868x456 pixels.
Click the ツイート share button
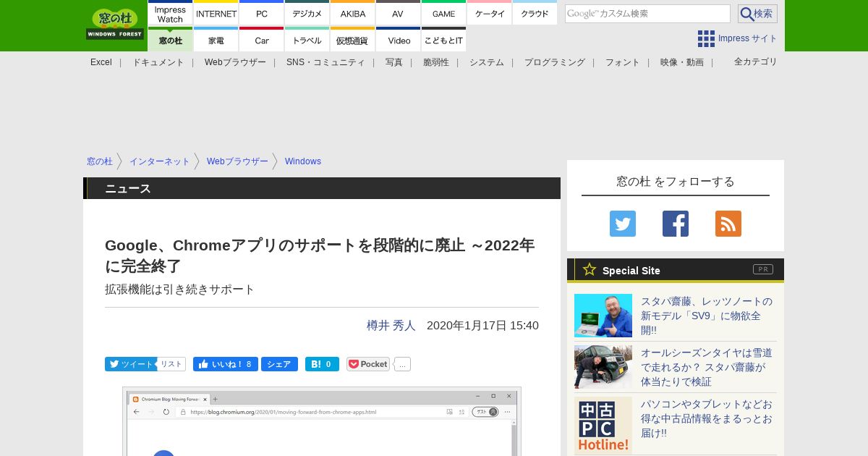tap(130, 364)
